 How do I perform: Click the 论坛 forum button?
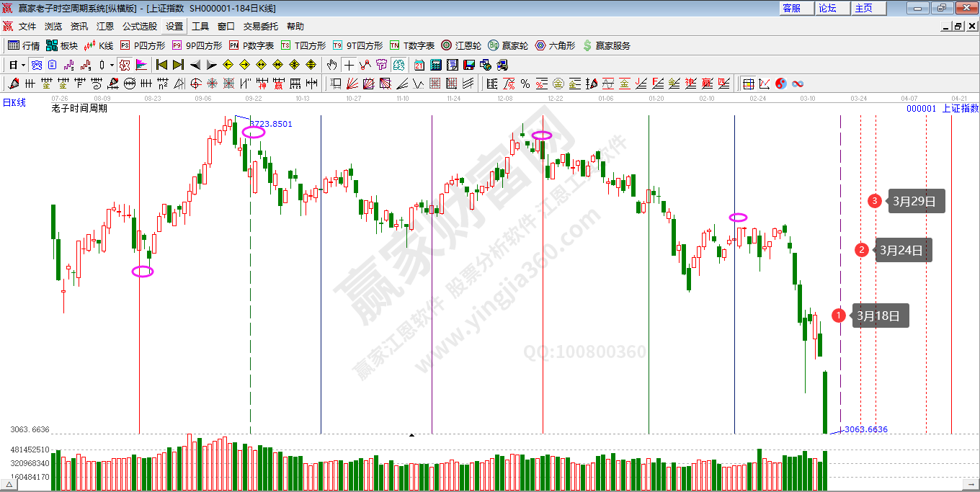tap(827, 8)
